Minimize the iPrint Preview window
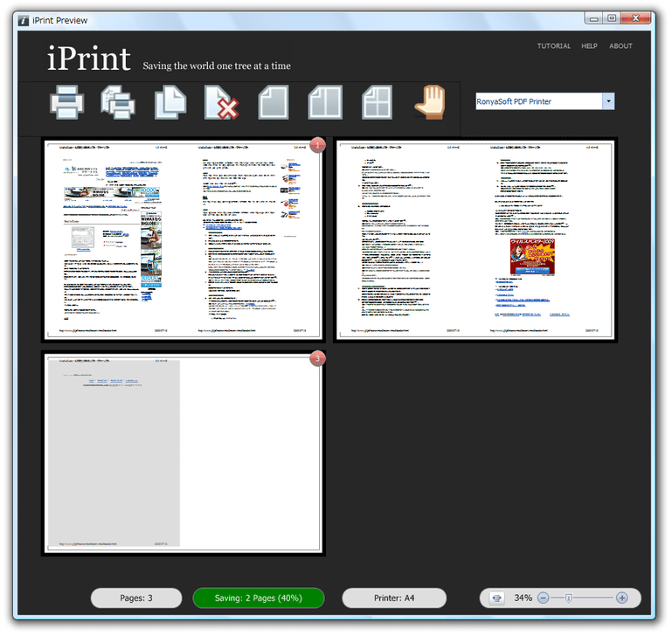Viewport: 672px width, 636px height. [593, 18]
